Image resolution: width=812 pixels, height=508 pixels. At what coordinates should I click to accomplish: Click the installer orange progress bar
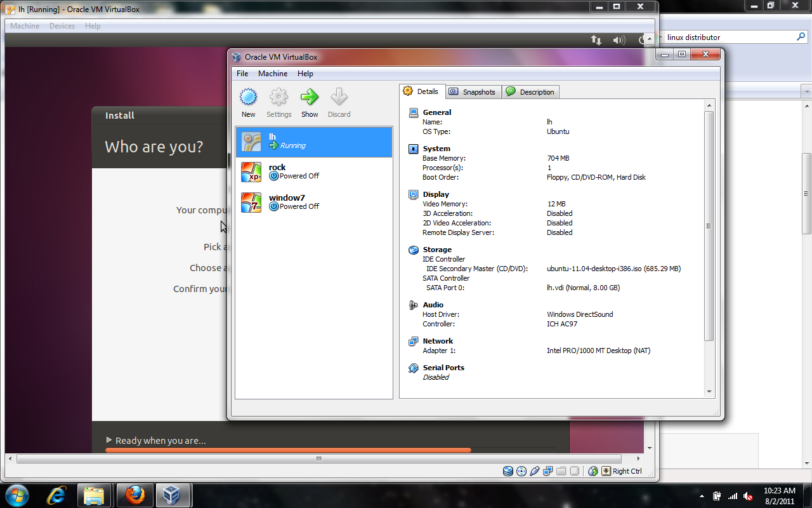(x=288, y=450)
